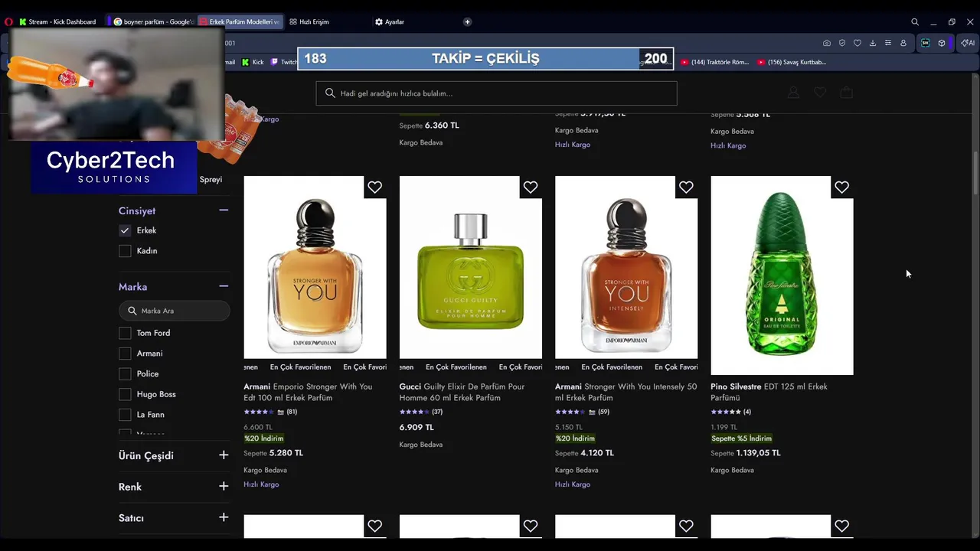The width and height of the screenshot is (980, 551).
Task: Check the La Fann brand filter
Action: pos(125,415)
